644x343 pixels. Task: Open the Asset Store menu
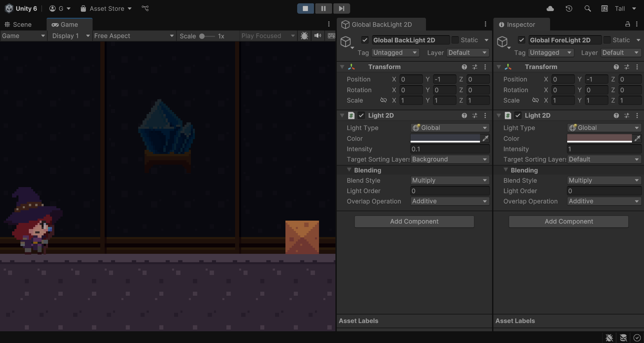coord(106,9)
